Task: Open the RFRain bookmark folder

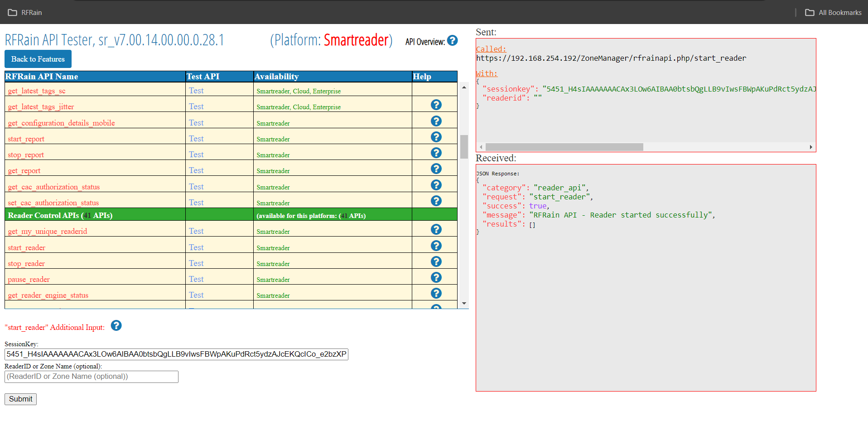Action: coord(25,13)
